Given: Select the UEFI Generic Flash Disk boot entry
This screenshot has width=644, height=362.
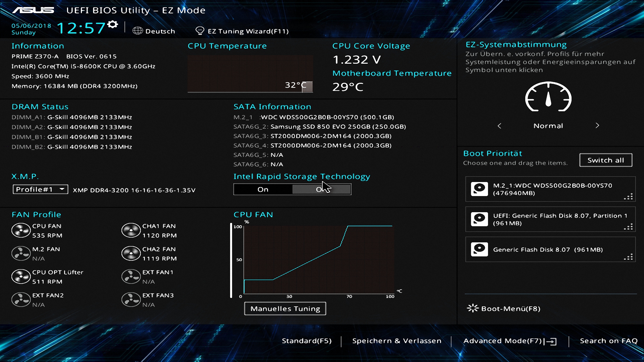Looking at the screenshot, I should coord(550,220).
